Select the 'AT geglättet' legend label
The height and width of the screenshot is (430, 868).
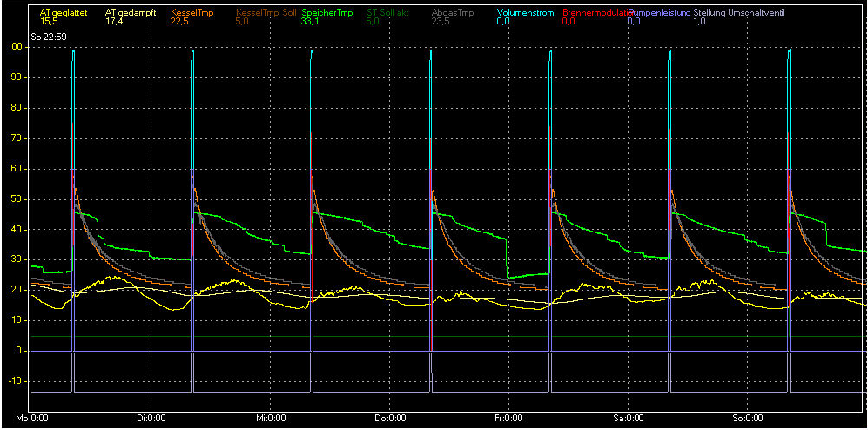click(63, 12)
